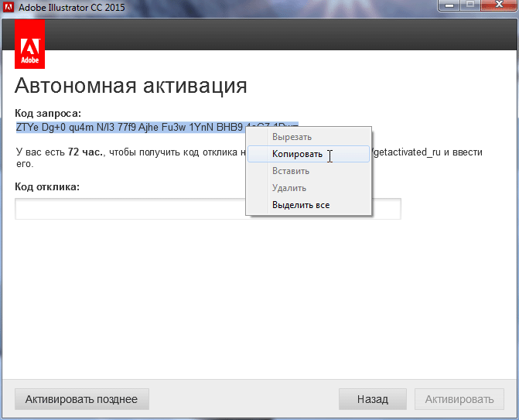This screenshot has width=519, height=420.
Task: Minimize the Adobe Illustrator window
Action: 449,5
